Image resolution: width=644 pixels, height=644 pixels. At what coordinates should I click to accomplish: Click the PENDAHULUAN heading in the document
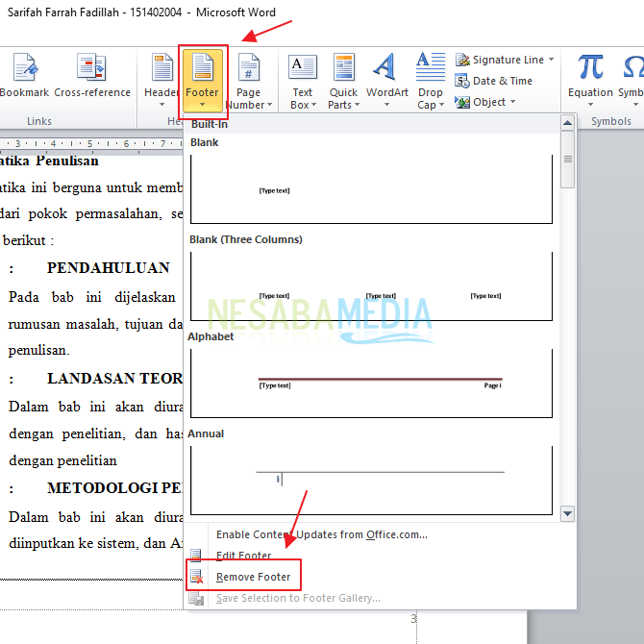108,268
